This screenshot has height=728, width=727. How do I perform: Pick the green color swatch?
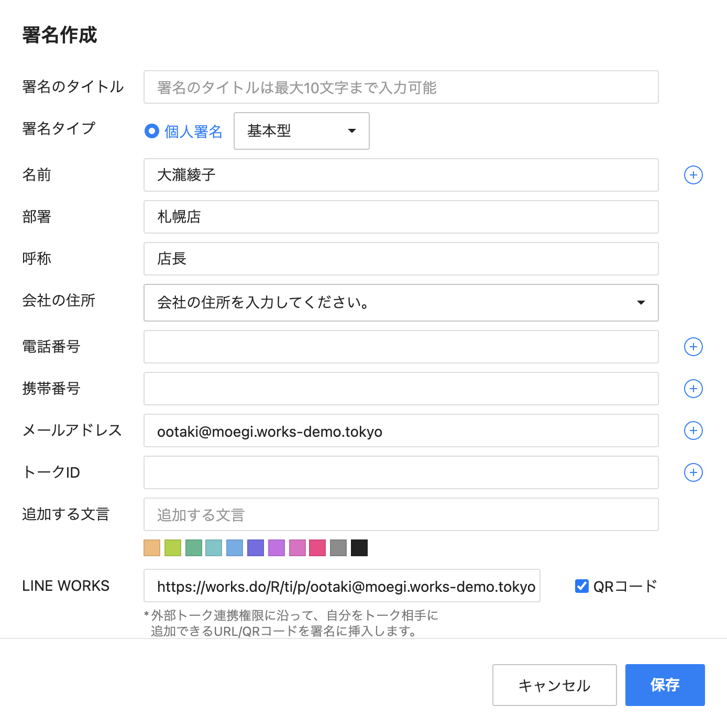[194, 548]
